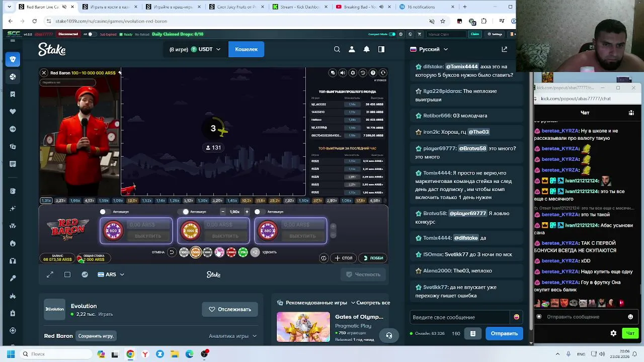Toggle the third Автовыкуп switch
Screen dimensions: 644x362
pyautogui.click(x=260, y=212)
